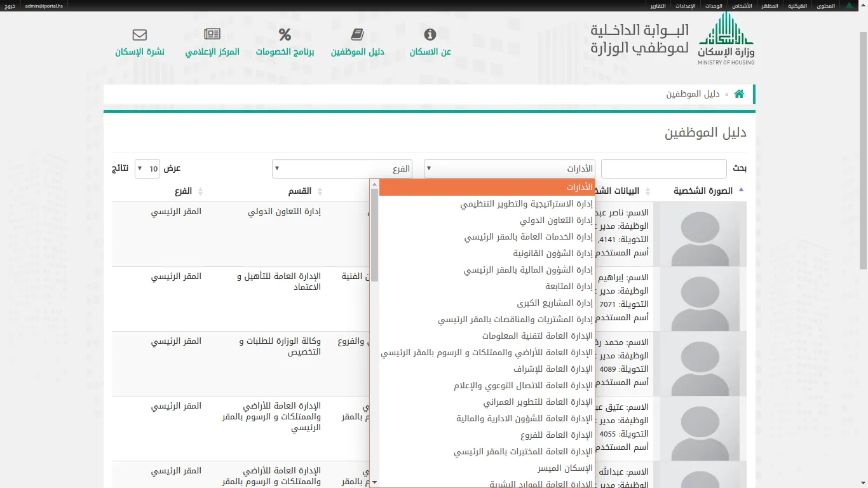Open دليل الموظفين navigation link

(357, 52)
